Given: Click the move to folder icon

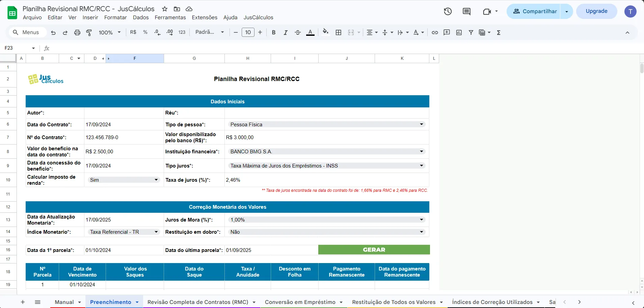Looking at the screenshot, I should 177,9.
